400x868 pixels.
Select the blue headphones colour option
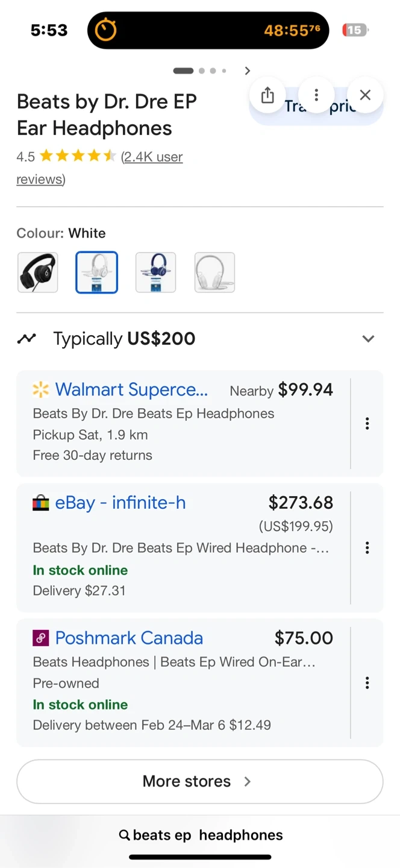pos(155,272)
